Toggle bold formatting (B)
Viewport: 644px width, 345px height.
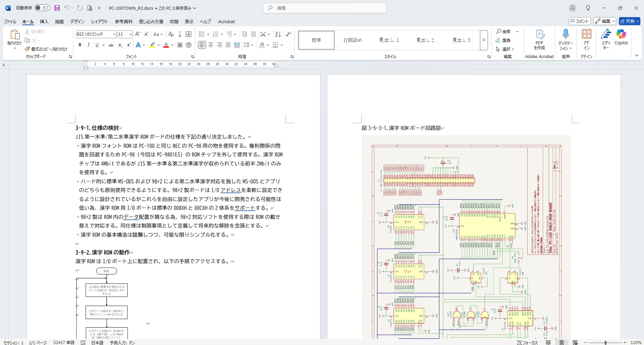click(x=80, y=45)
